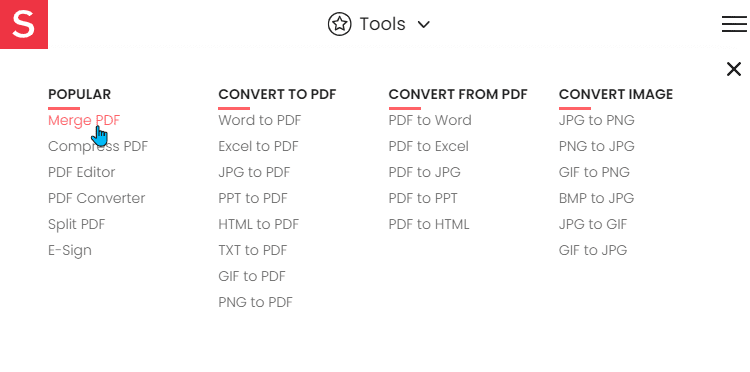The image size is (750, 372).
Task: Open the E-Sign tool
Action: point(70,251)
